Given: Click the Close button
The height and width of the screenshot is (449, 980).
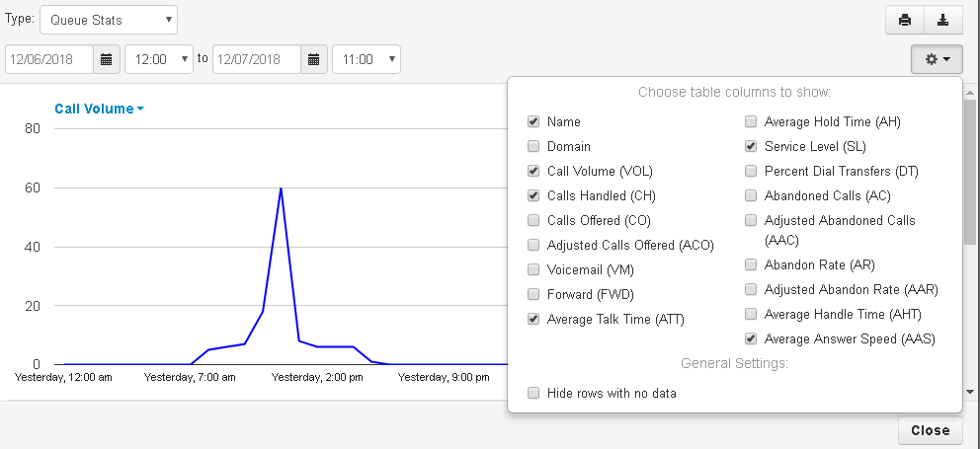Looking at the screenshot, I should [930, 430].
